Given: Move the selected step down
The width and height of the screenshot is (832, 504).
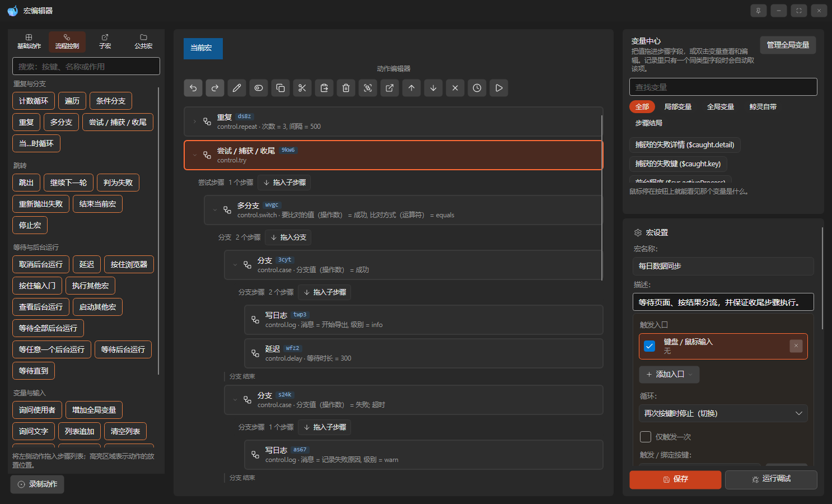Looking at the screenshot, I should 433,88.
